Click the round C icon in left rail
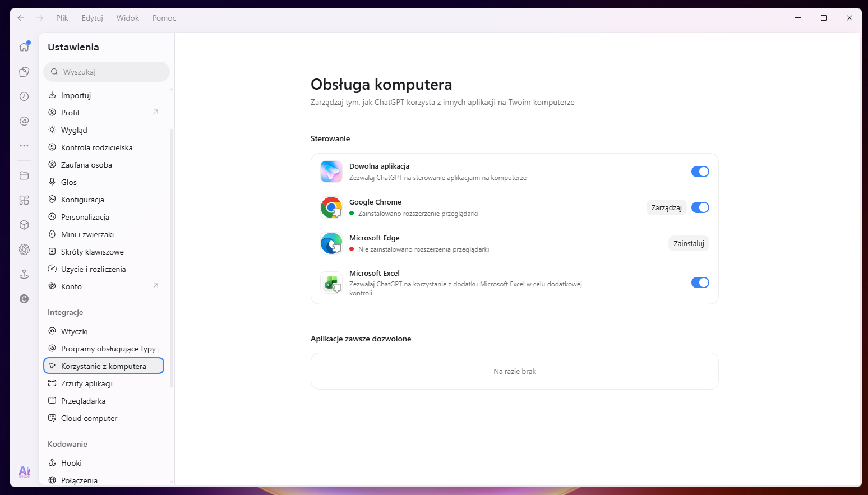Image resolution: width=868 pixels, height=495 pixels. pos(24,299)
